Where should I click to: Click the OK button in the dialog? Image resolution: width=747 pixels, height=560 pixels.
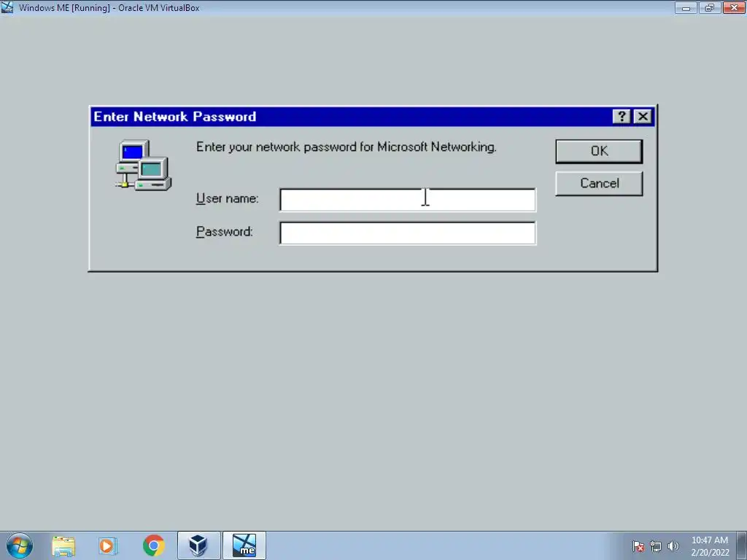[599, 152]
